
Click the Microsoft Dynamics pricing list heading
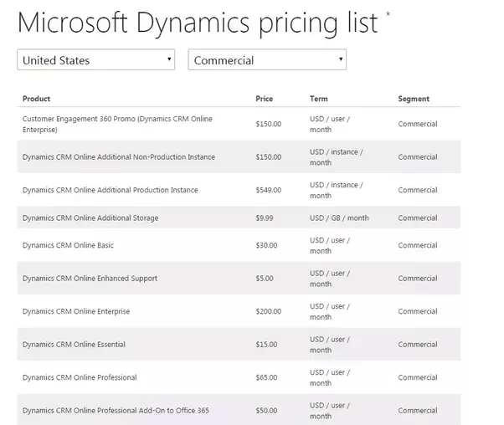tap(198, 23)
